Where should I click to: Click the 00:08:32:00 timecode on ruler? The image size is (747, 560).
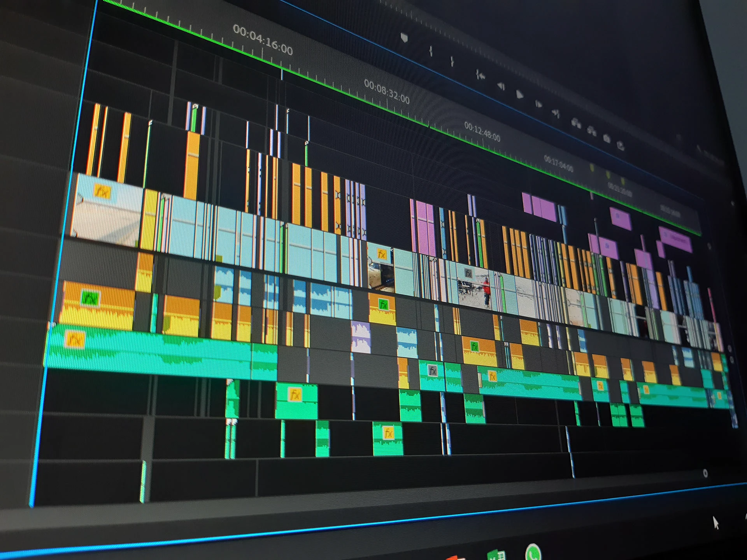pyautogui.click(x=387, y=91)
